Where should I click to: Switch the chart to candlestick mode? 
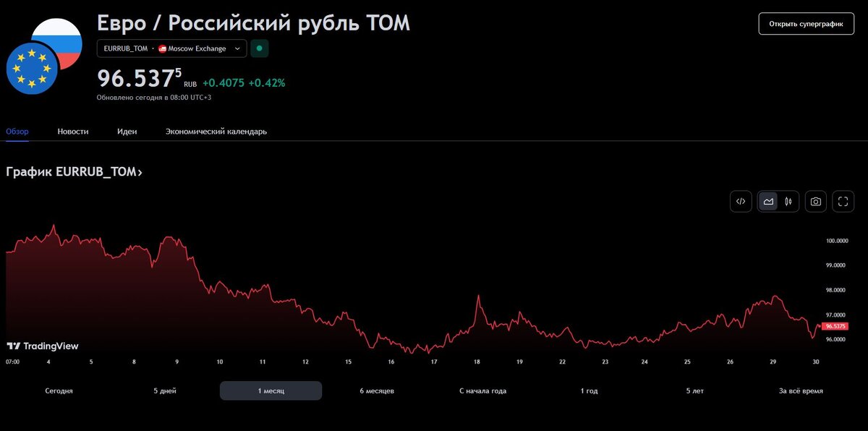tap(788, 201)
